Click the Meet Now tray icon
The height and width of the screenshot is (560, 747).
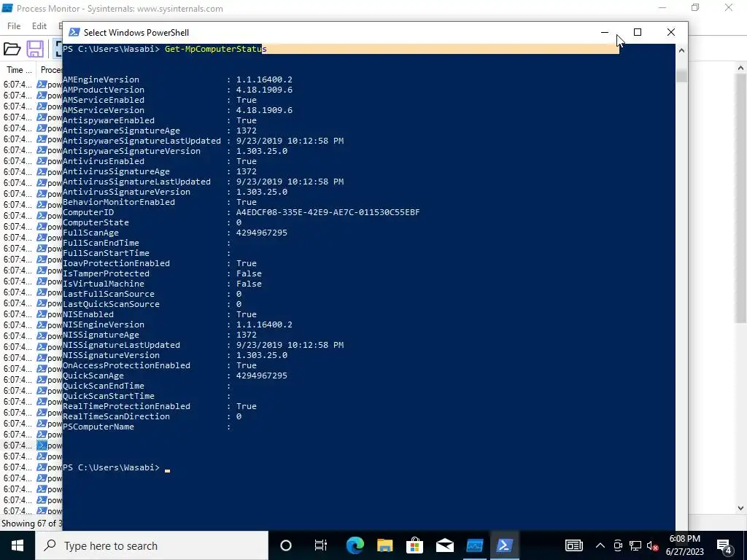[x=618, y=545]
